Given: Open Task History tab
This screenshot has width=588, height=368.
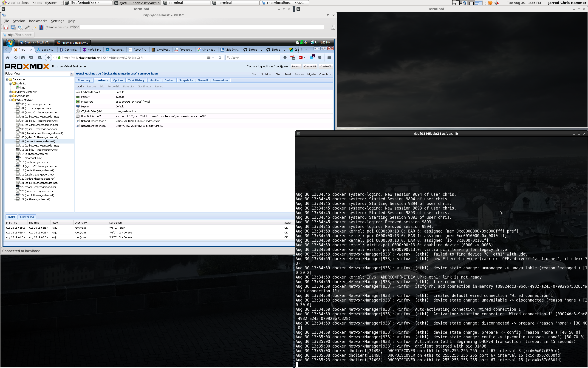Looking at the screenshot, I should point(136,80).
